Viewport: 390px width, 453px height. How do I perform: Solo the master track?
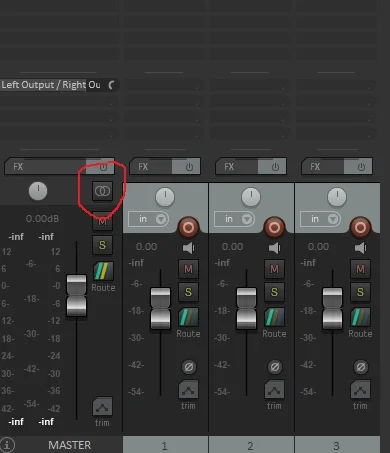102,245
